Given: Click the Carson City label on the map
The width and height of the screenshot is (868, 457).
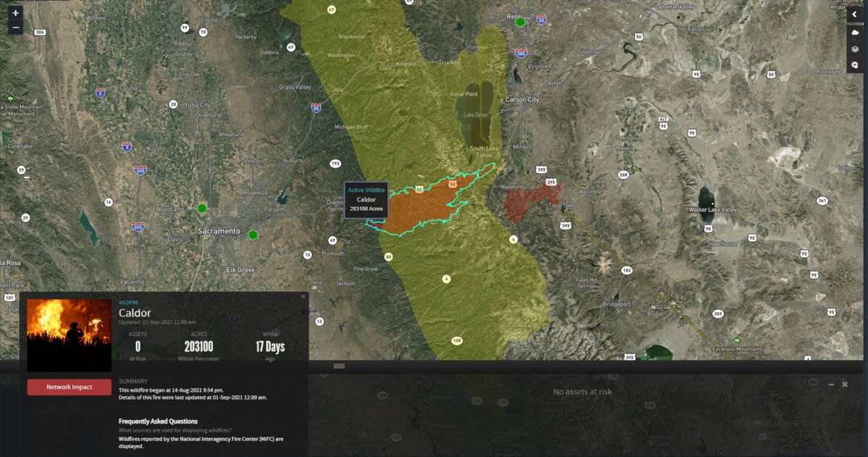Looking at the screenshot, I should point(522,100).
